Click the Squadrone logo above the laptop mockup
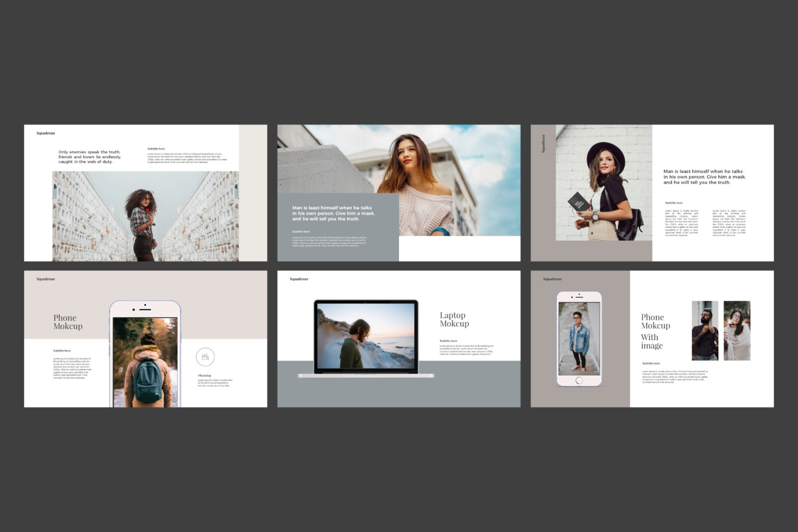 click(299, 279)
